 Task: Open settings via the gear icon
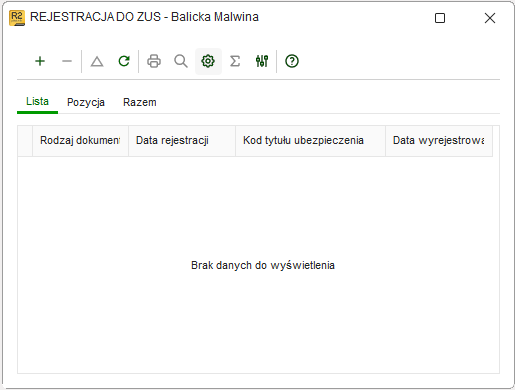(x=208, y=61)
